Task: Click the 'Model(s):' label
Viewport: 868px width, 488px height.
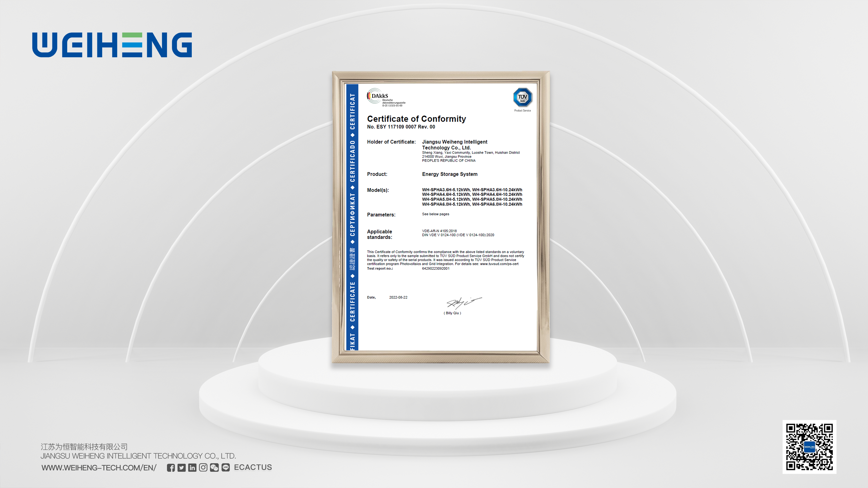Action: [x=378, y=190]
